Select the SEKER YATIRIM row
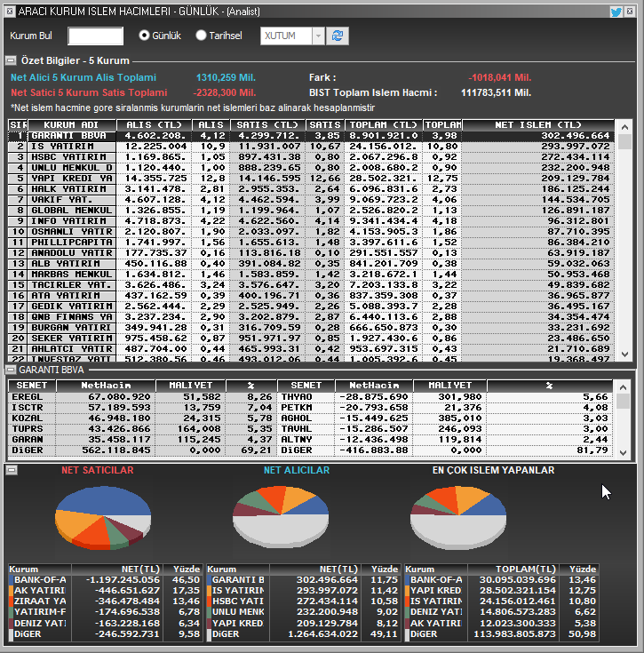644x653 pixels. 311,338
